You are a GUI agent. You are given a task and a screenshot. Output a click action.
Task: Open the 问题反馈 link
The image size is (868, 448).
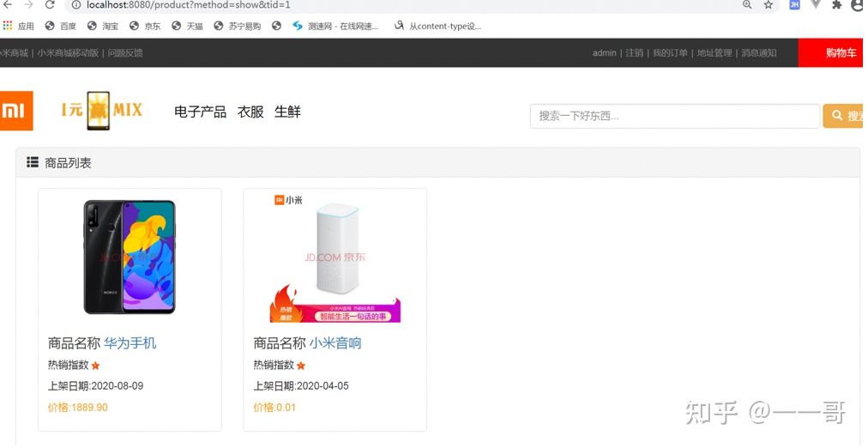point(125,53)
